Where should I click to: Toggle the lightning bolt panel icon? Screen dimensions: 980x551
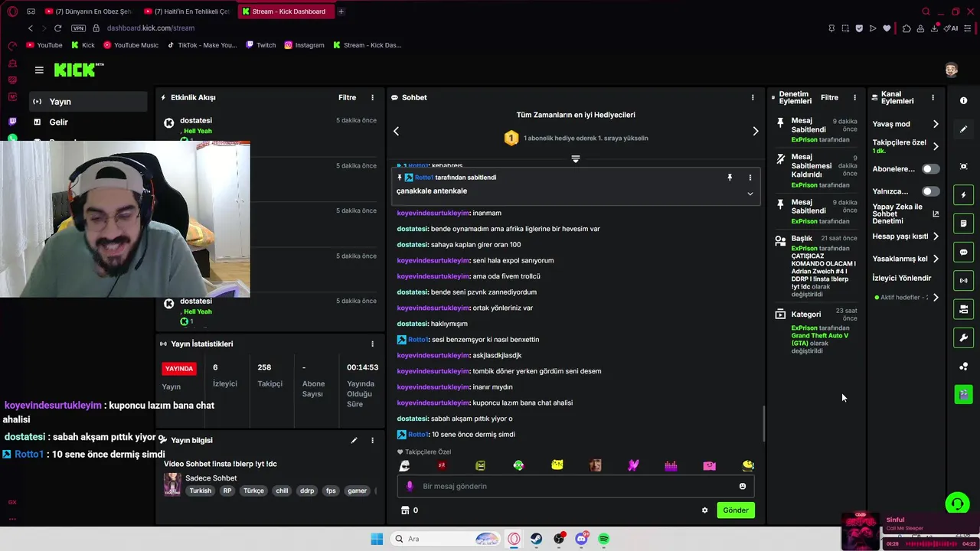(963, 195)
